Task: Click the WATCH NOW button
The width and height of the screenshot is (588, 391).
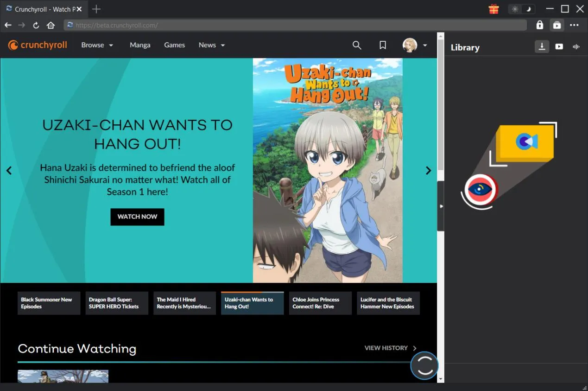Action: coord(137,217)
